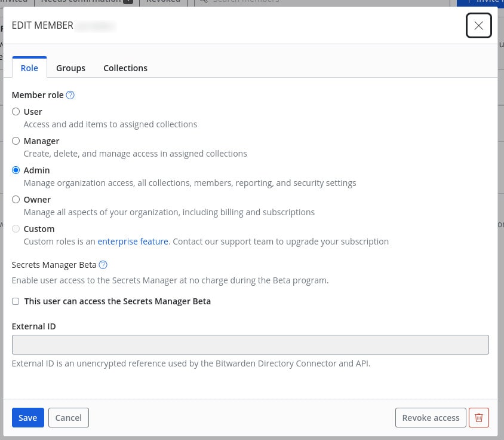Click the enterprise feature link
This screenshot has width=504, height=440.
tap(133, 241)
